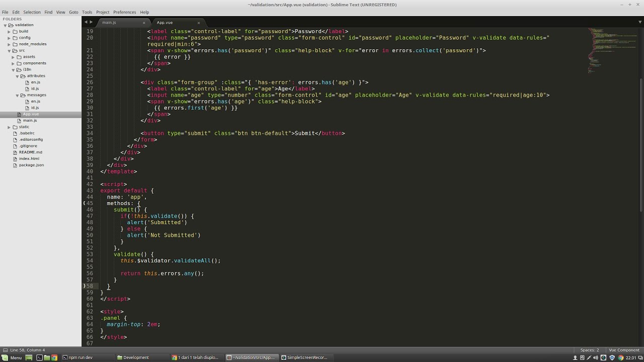Click the user account tray icon
Image resolution: width=644 pixels, height=362 pixels.
(575, 357)
